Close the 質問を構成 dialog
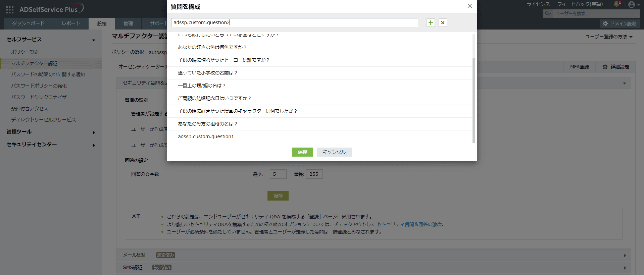 tap(469, 6)
